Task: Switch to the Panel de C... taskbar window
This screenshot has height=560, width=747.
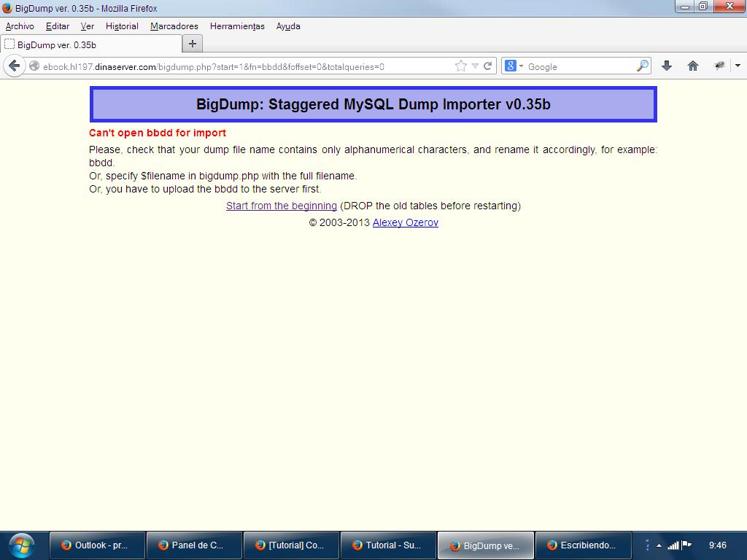Action: tap(194, 545)
